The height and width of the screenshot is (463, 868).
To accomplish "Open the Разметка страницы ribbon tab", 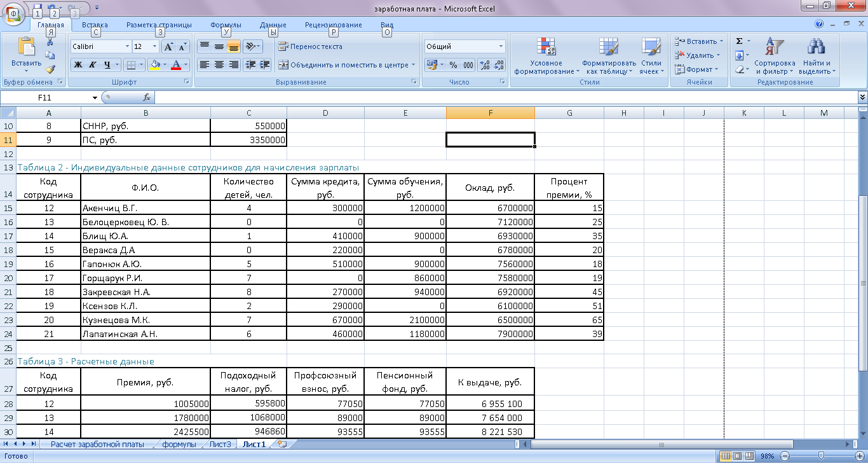I will (x=159, y=25).
